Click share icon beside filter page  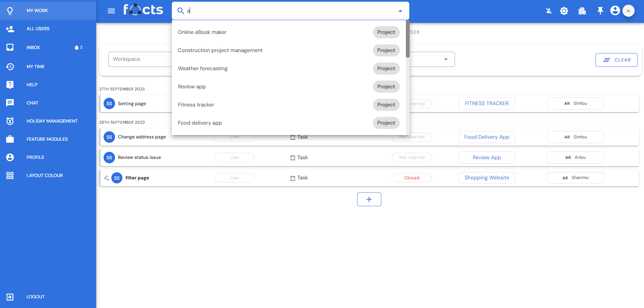point(107,178)
